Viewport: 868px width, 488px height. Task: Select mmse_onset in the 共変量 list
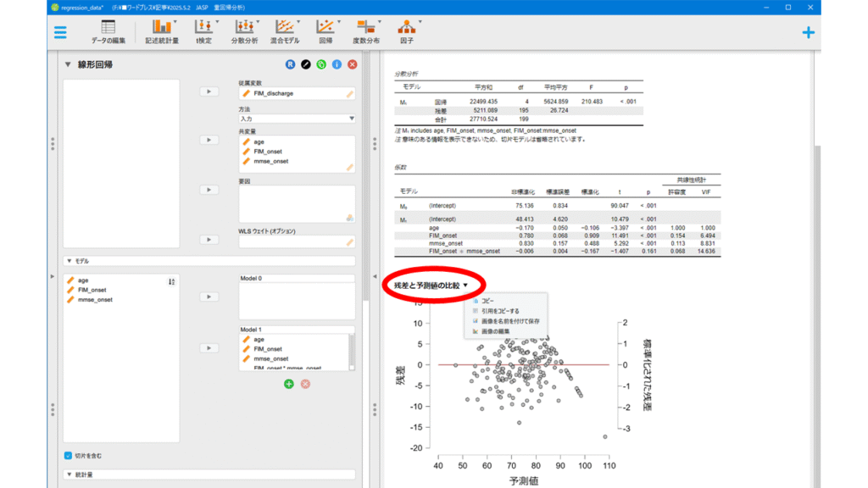point(270,162)
